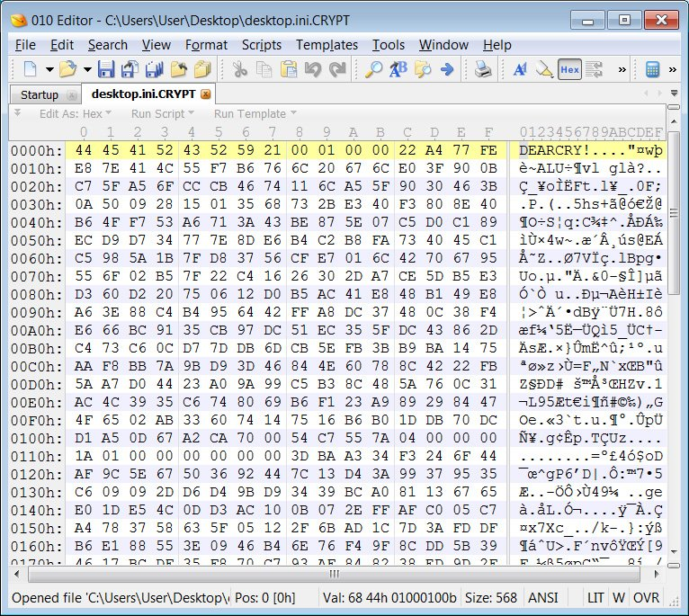
Task: Create a new file with New icon
Action: [x=30, y=69]
